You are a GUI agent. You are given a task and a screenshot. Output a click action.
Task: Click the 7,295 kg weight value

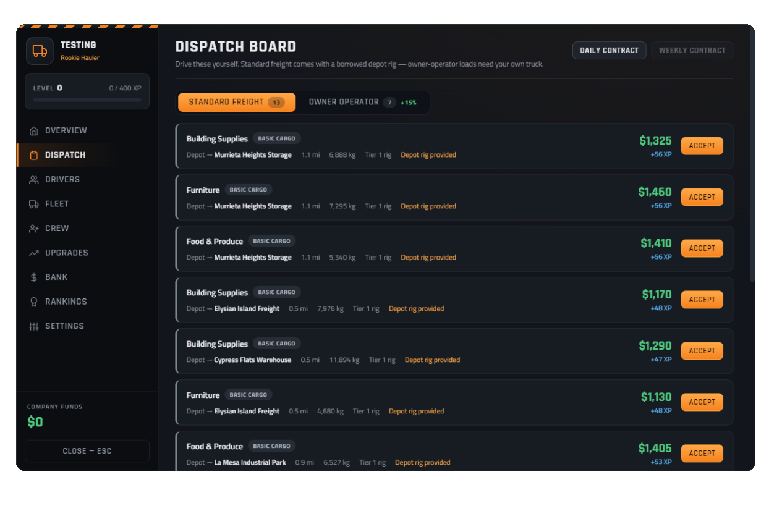click(342, 206)
